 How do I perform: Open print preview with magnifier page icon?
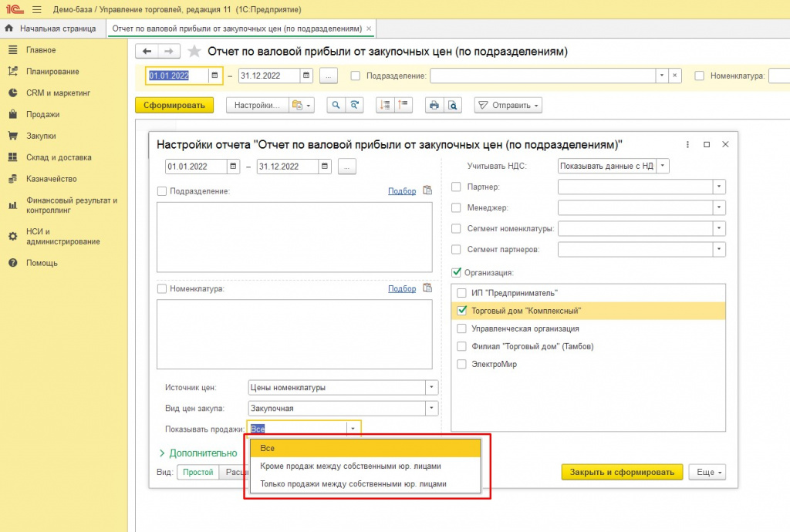pos(453,106)
